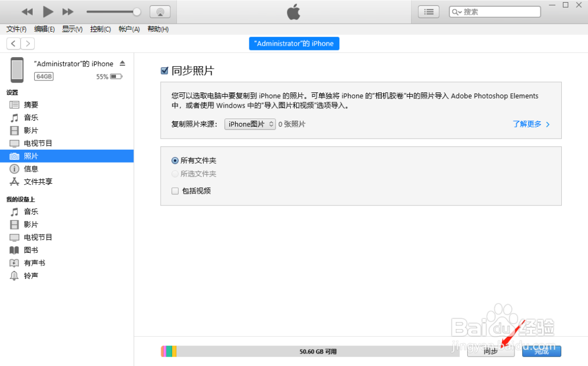Click the storage usage bar

[310, 351]
